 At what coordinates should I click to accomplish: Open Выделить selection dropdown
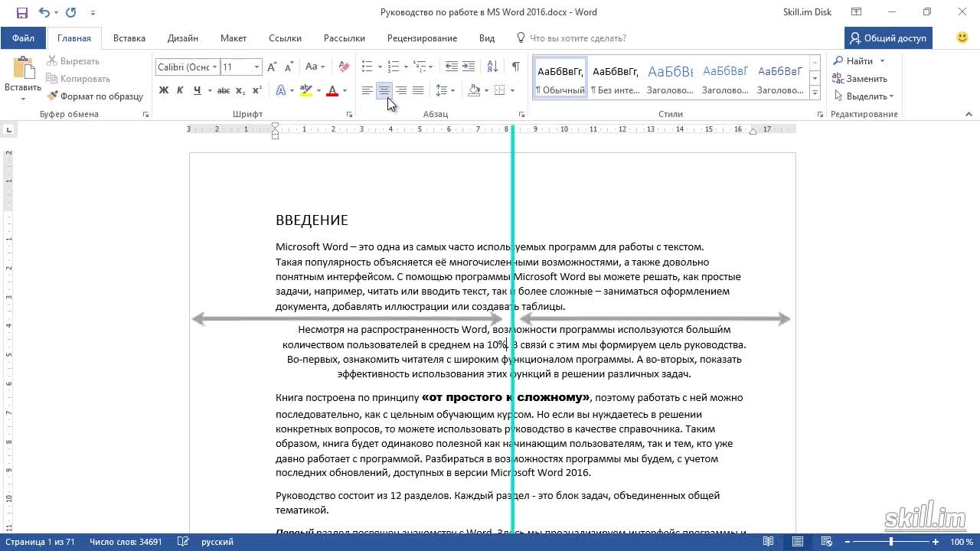[864, 96]
